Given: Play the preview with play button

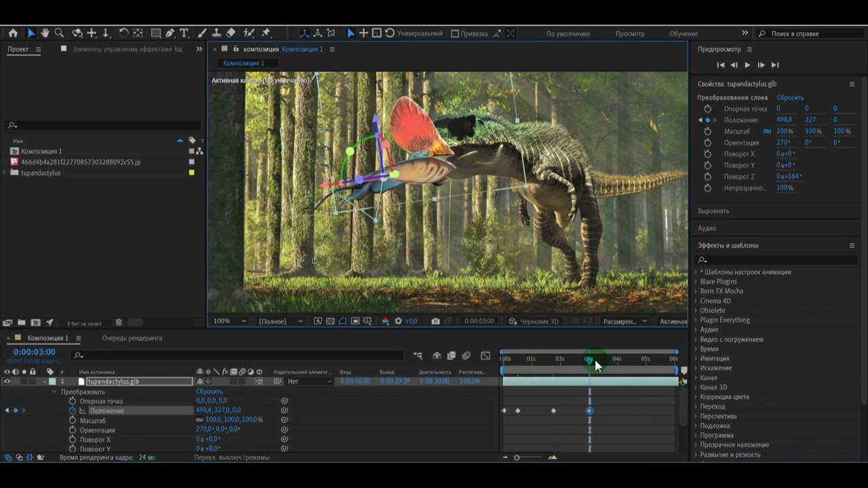Looking at the screenshot, I should (747, 65).
